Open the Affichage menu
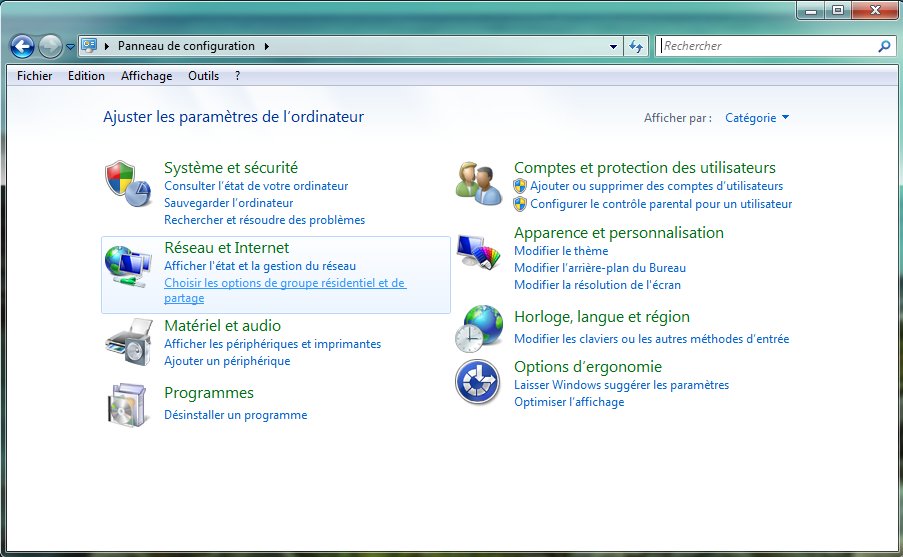Screen dimensions: 903x557 tap(146, 76)
